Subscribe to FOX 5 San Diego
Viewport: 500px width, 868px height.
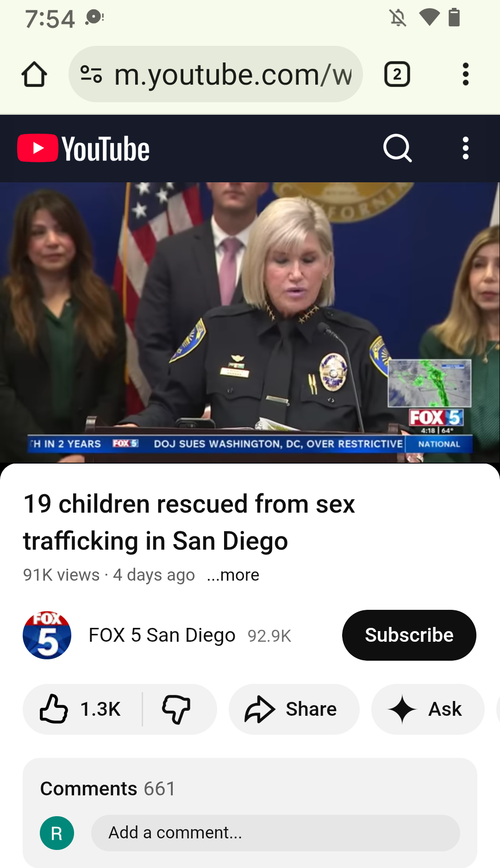coord(409,635)
